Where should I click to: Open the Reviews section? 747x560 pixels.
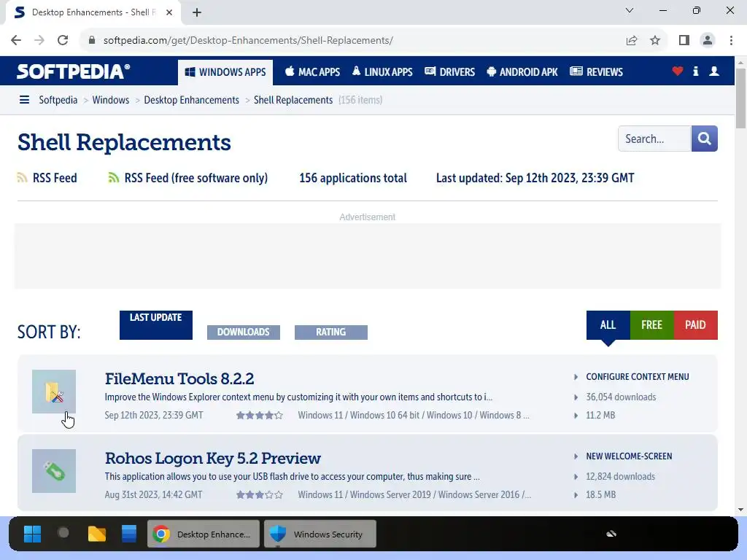click(597, 72)
